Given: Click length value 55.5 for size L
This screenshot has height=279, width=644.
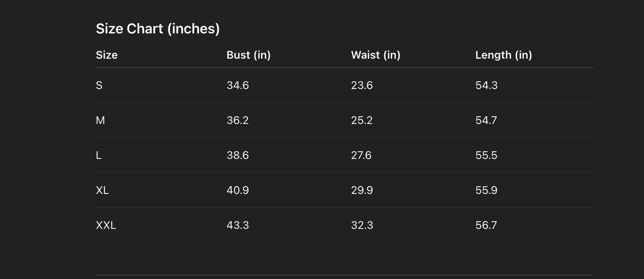Looking at the screenshot, I should point(486,155).
